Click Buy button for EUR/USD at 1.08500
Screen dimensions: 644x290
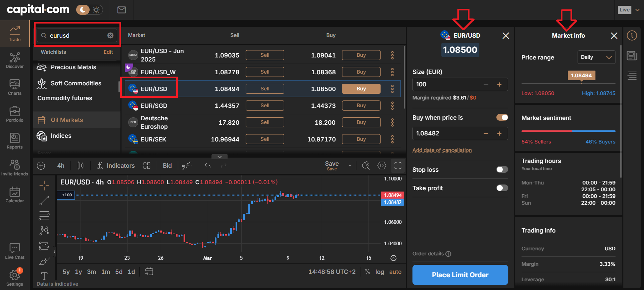(x=361, y=89)
